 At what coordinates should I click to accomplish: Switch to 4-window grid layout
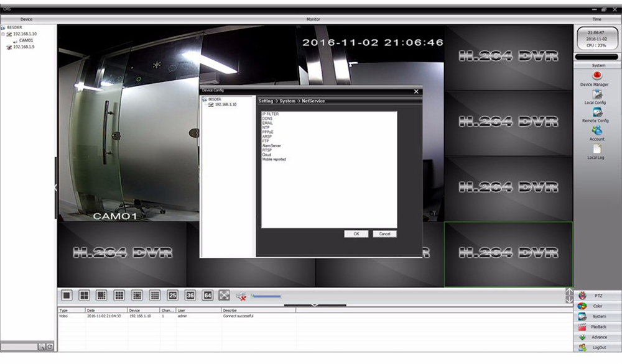pyautogui.click(x=84, y=295)
